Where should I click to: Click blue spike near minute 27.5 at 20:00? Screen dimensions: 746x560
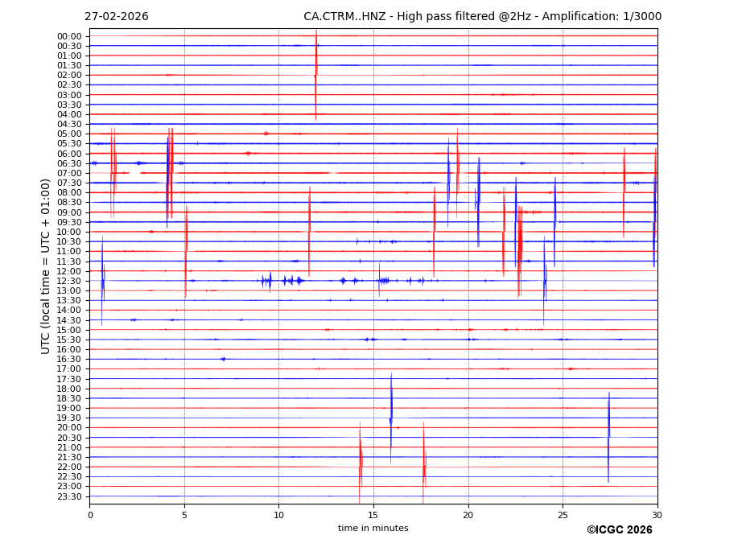tap(608, 426)
